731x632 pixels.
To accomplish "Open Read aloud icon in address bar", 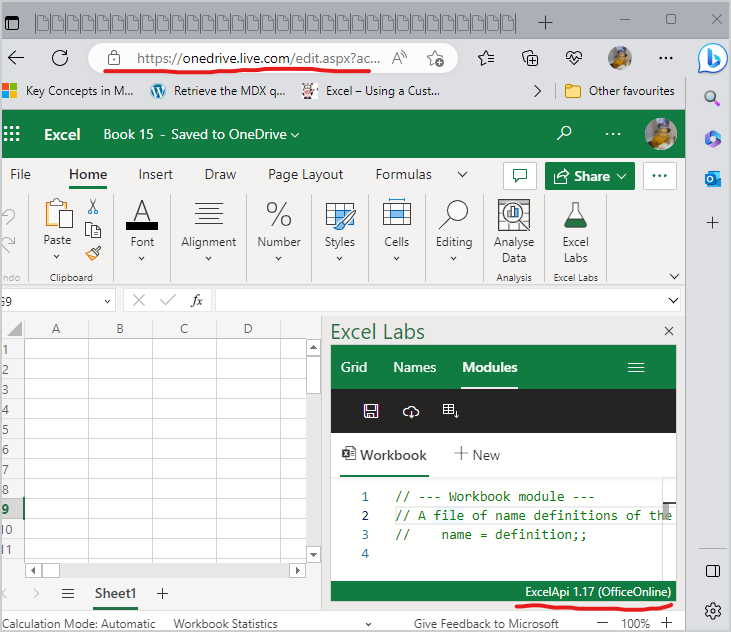I will pyautogui.click(x=399, y=58).
